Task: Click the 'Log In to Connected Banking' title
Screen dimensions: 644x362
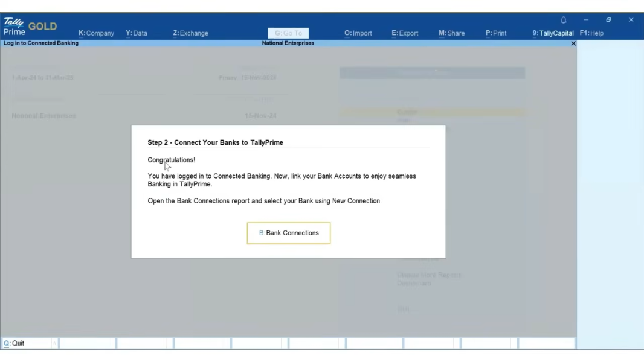Action: click(41, 43)
